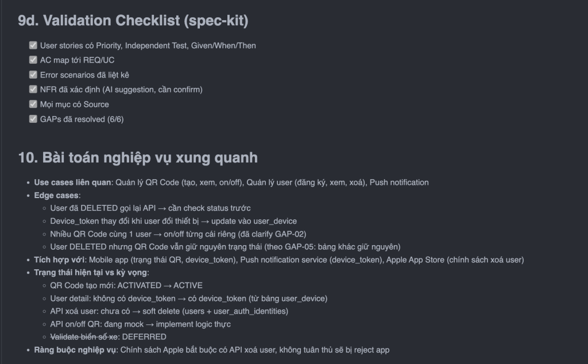Click the bold "Ràng buộc nghiệp vụ" label
This screenshot has height=364, width=588.
coord(74,350)
